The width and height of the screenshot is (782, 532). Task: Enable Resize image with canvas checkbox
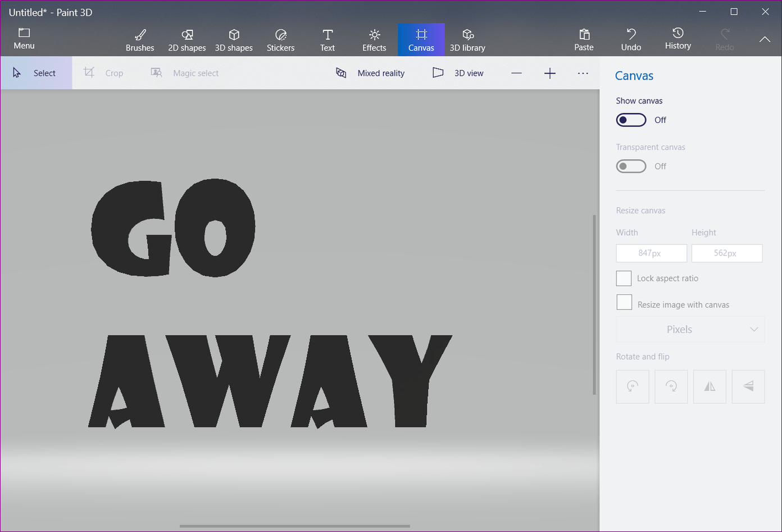click(624, 303)
